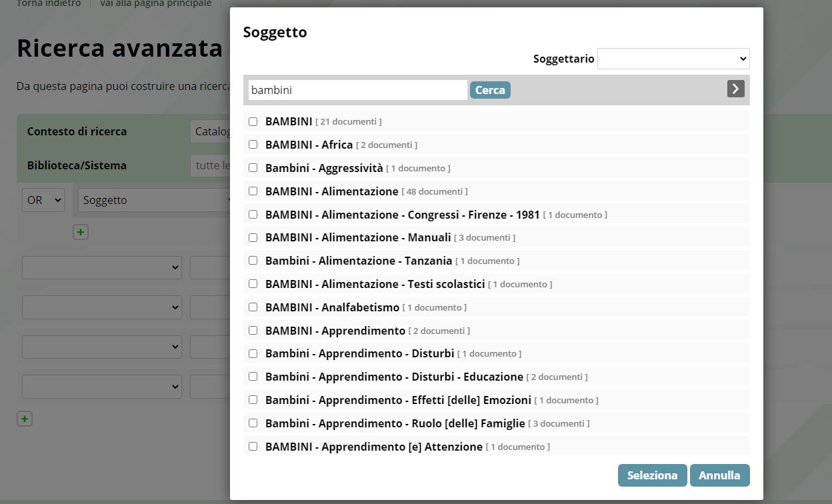The image size is (832, 504).
Task: Click the bottom green plus icon
Action: (x=25, y=419)
